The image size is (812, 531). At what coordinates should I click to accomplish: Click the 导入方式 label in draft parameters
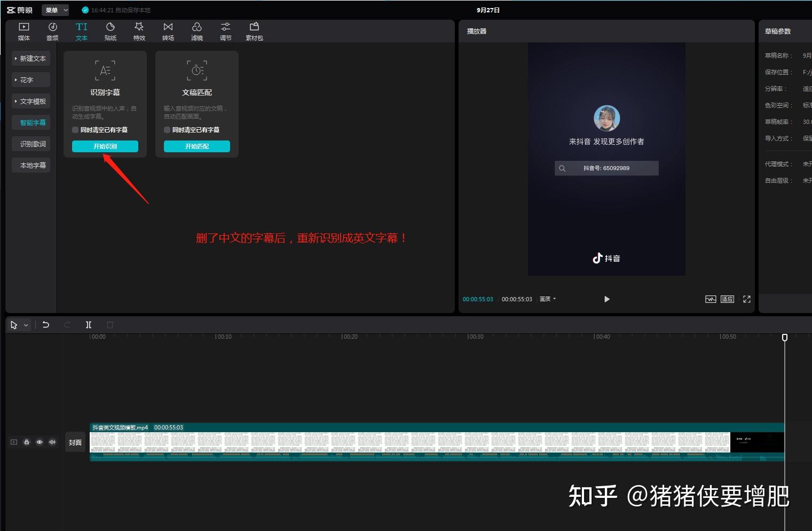pyautogui.click(x=778, y=138)
